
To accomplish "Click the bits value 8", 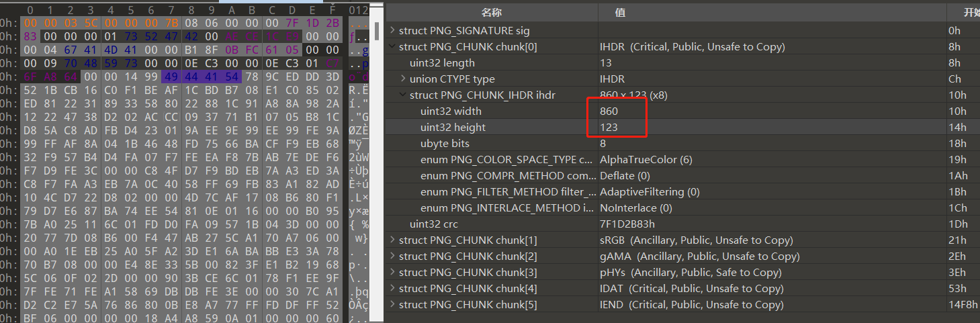I will pos(603,143).
